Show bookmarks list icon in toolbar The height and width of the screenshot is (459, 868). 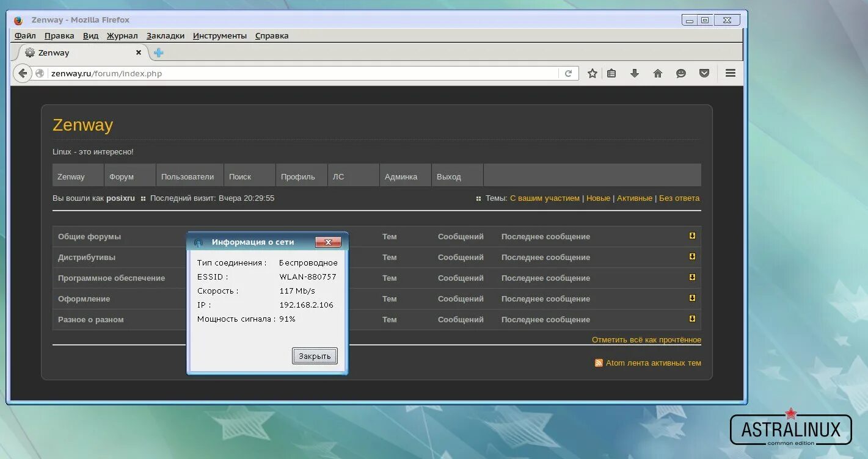pos(611,73)
